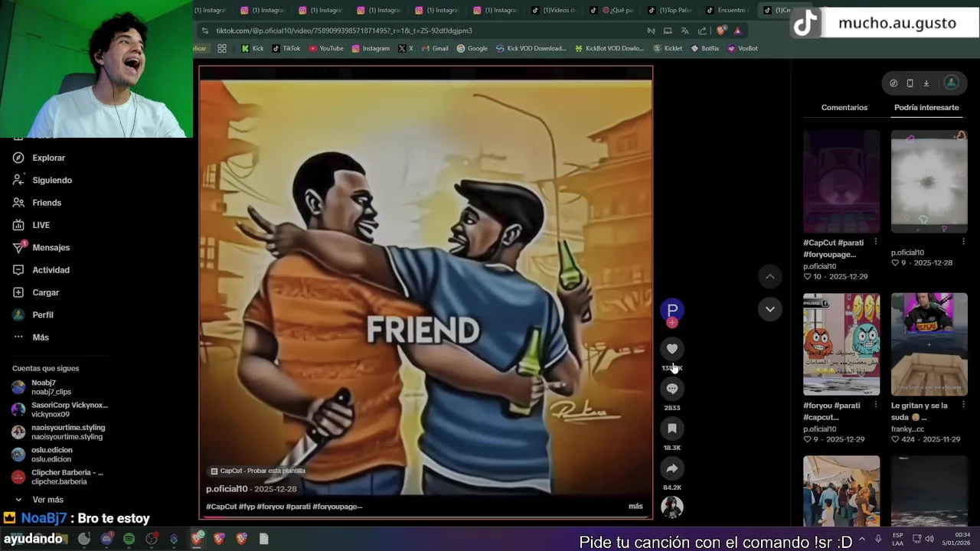Open Gmail bookmark in bookmarks bar
Viewport: 980px width, 551px height.
click(x=435, y=48)
